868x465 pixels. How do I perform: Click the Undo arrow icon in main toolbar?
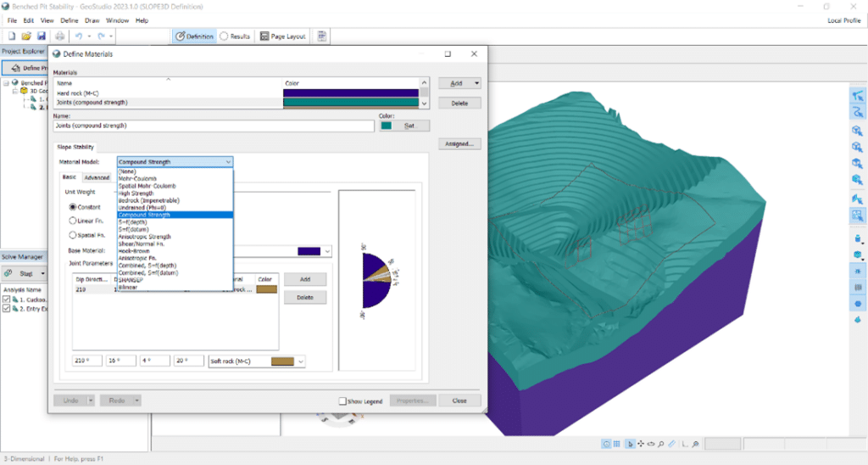point(79,36)
